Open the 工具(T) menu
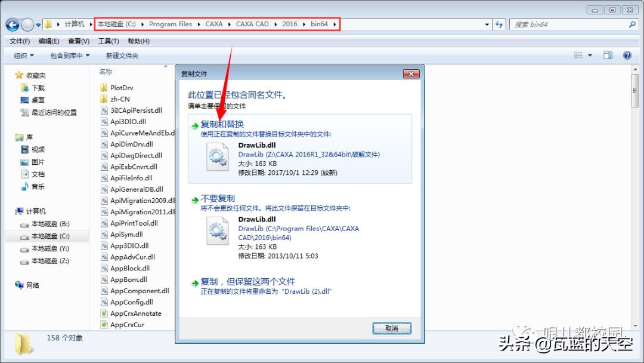Viewport: 644px width, 363px height. pyautogui.click(x=107, y=41)
